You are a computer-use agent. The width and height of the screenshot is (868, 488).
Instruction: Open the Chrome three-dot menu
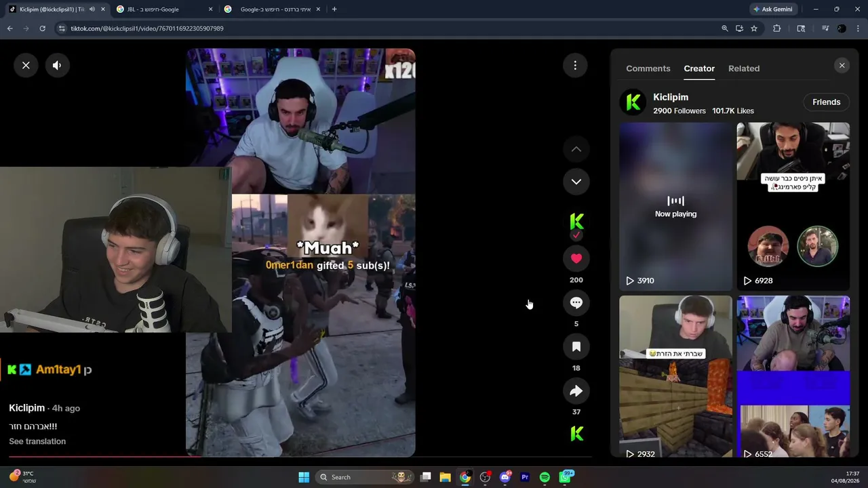[x=859, y=28]
